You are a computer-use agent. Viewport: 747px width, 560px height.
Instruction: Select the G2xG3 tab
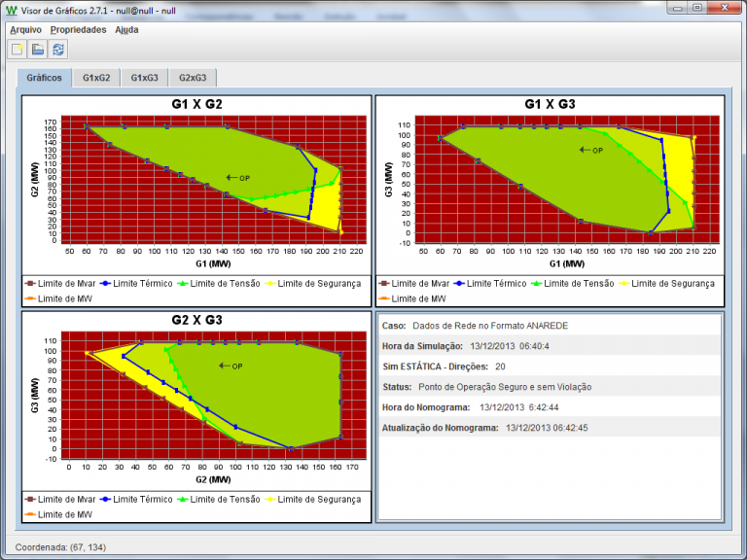pos(193,78)
